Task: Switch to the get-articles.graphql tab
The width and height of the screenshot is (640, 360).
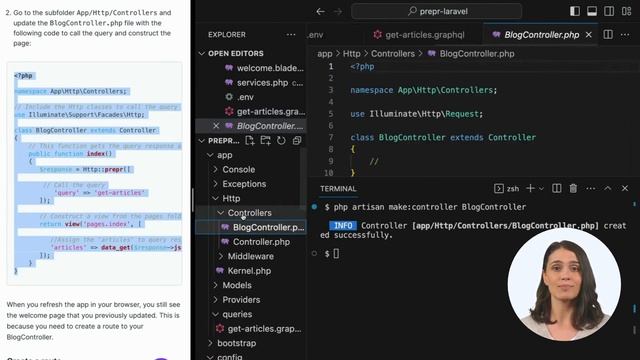Action: tap(419, 35)
